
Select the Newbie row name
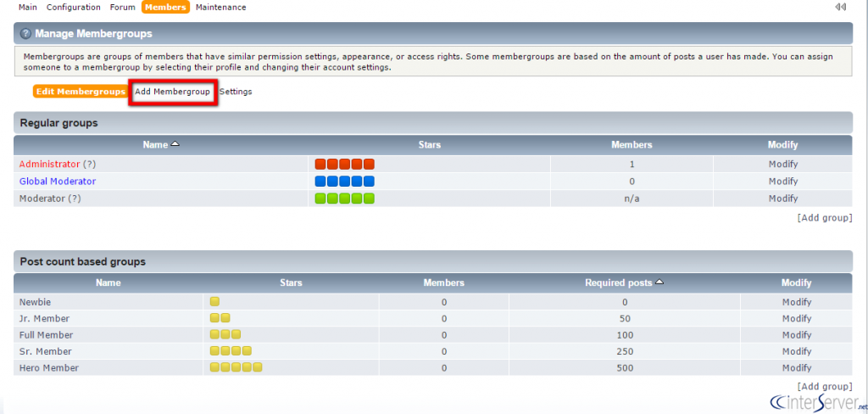(x=36, y=302)
